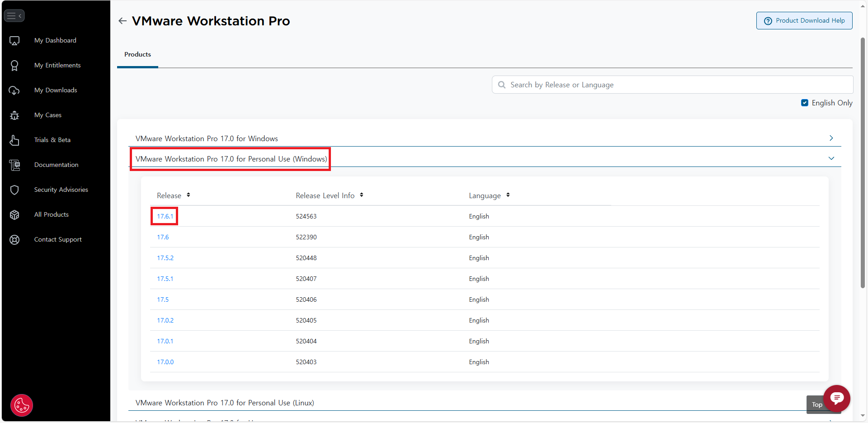Click the Security Advisories shield icon
This screenshot has width=868, height=423.
(14, 190)
